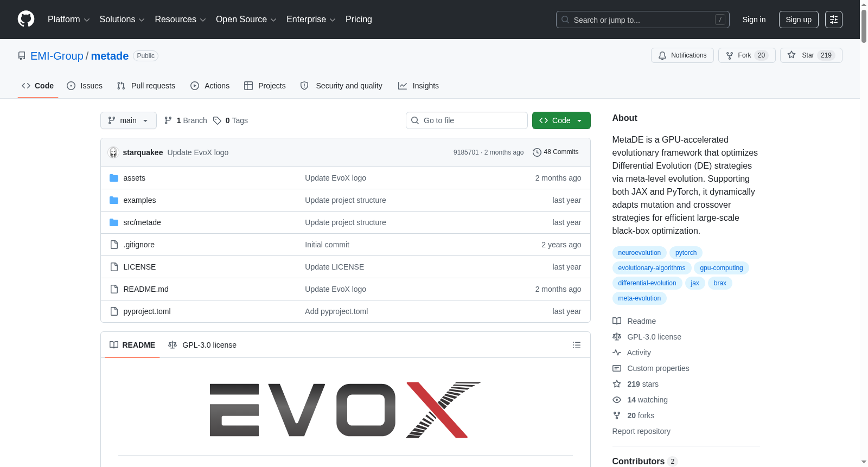
Task: Click the GitHub logo icon
Action: pyautogui.click(x=26, y=19)
